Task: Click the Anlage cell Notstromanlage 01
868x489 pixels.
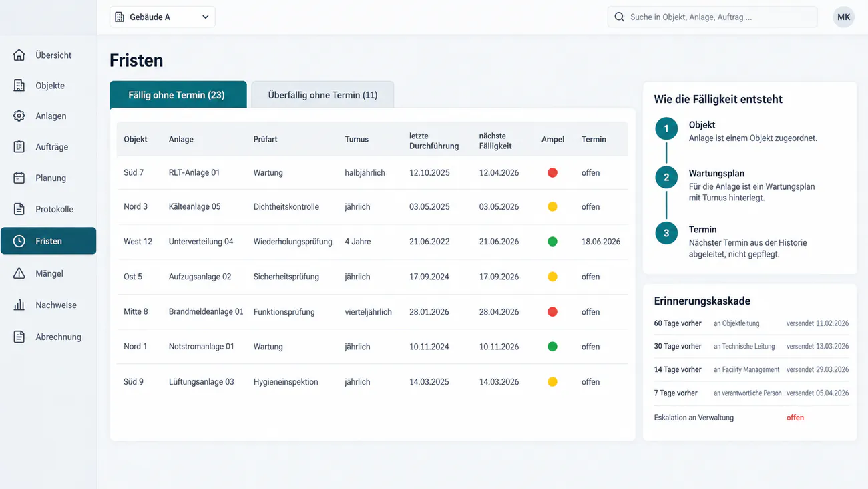Action: point(202,347)
